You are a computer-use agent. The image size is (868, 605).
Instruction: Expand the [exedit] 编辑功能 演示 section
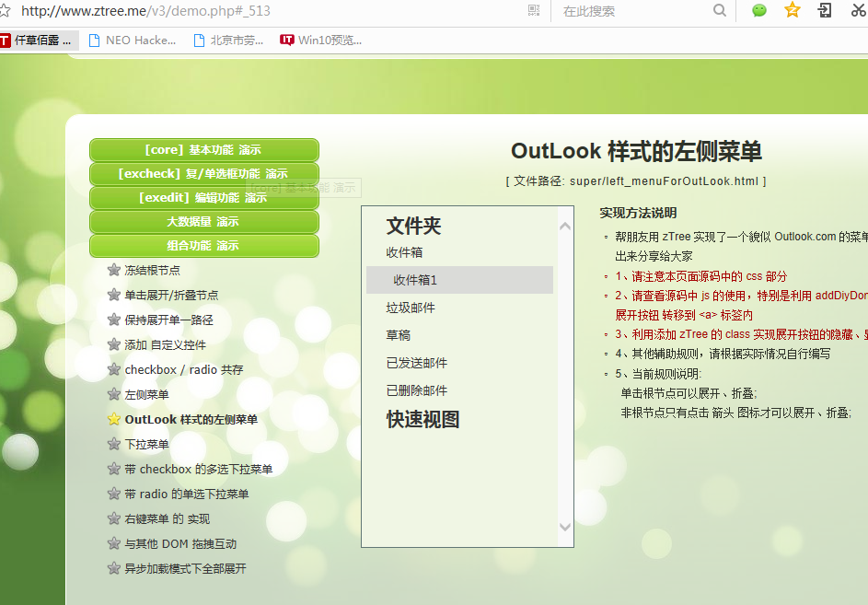203,198
